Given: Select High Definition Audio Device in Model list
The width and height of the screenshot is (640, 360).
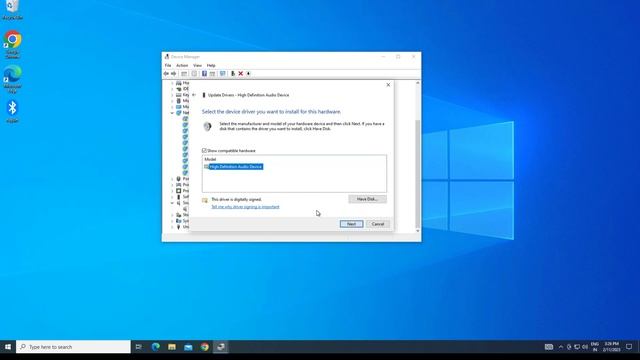Looking at the screenshot, I should click(x=236, y=167).
